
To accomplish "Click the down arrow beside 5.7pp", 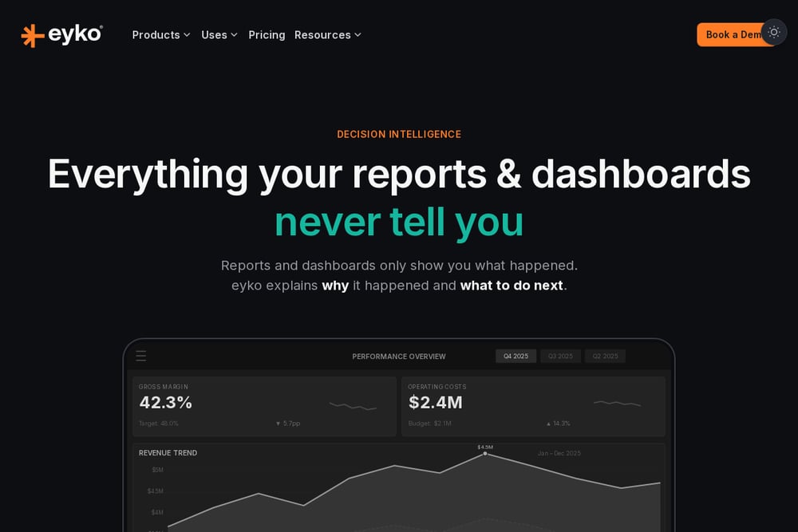I will tap(278, 424).
